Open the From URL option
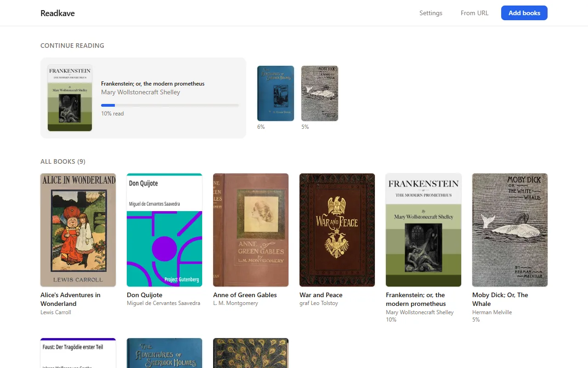Image resolution: width=588 pixels, height=368 pixels. click(x=475, y=13)
